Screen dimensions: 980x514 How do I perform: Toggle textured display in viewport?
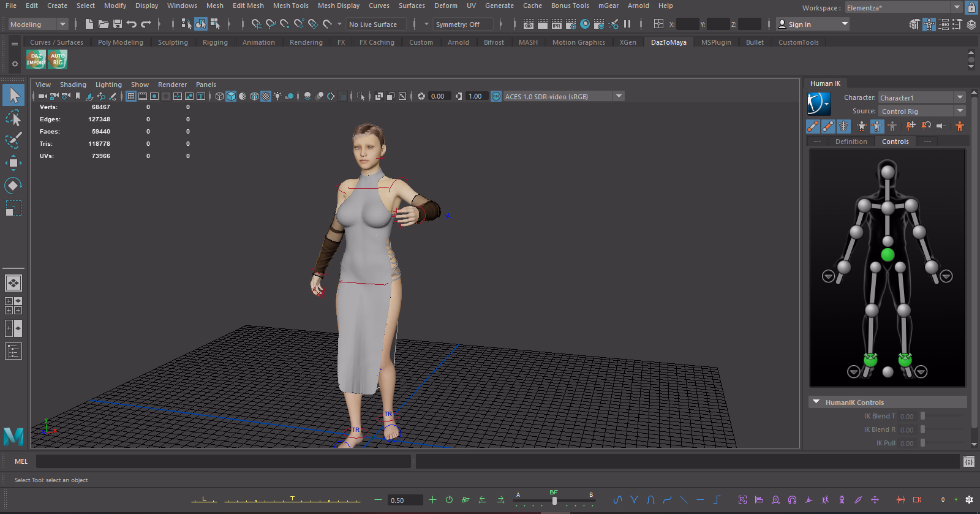[x=266, y=96]
